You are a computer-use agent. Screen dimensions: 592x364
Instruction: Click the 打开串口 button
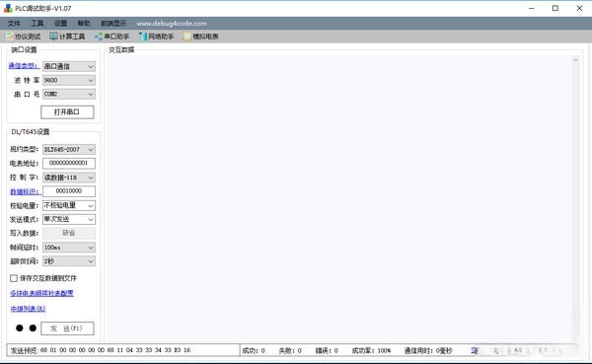coord(67,112)
